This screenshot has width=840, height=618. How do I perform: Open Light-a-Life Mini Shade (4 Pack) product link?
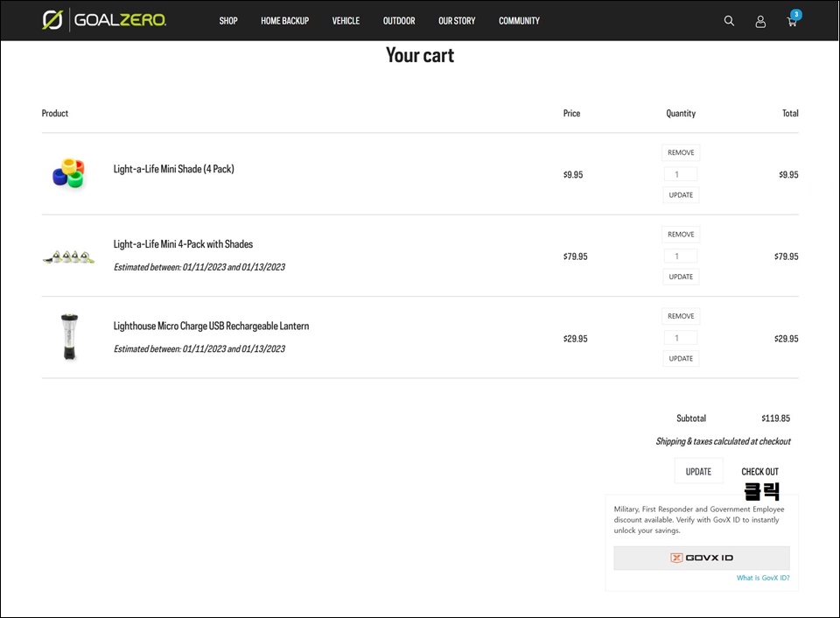click(173, 169)
